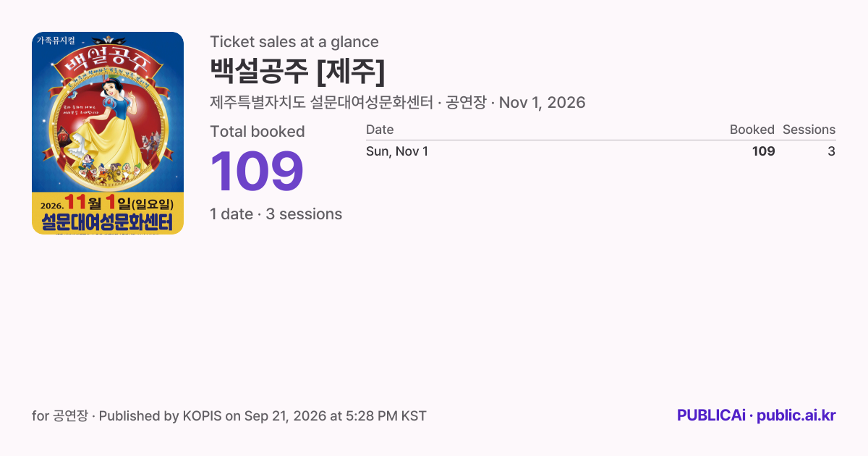The height and width of the screenshot is (456, 868).
Task: Click the 109 booked value in the table
Action: 763,151
